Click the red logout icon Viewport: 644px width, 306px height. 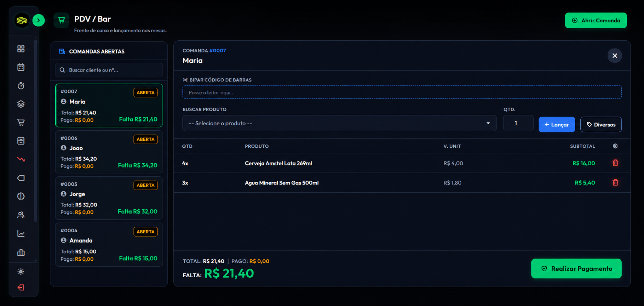(21, 288)
